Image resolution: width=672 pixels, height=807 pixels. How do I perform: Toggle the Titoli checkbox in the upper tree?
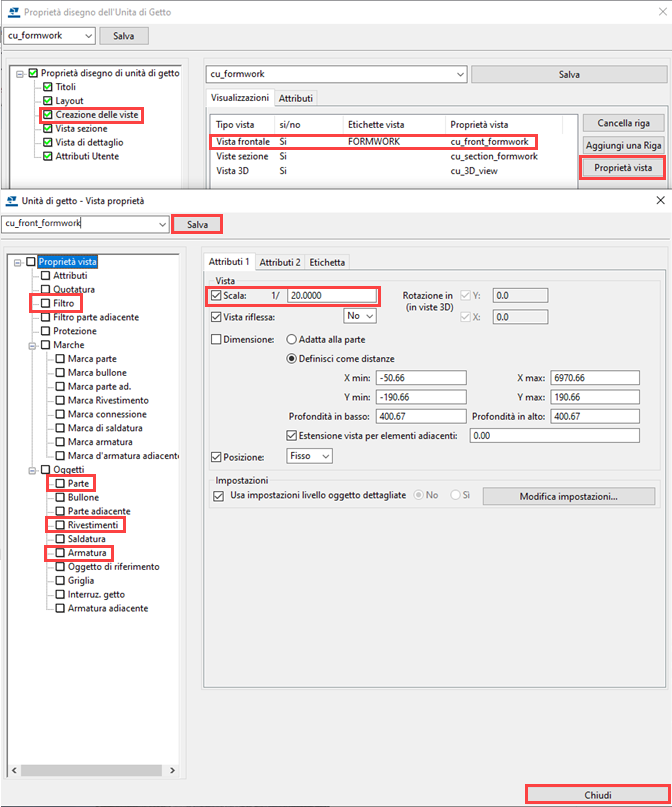[x=48, y=87]
